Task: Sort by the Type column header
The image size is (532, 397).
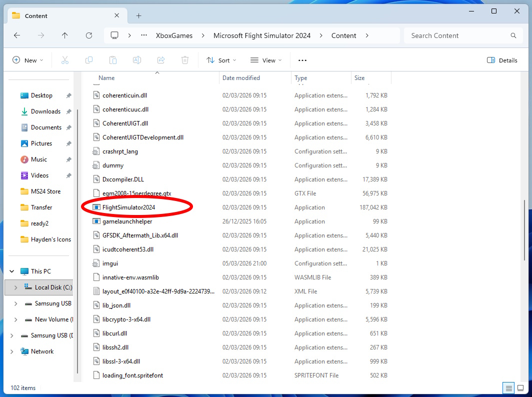Action: tap(300, 78)
